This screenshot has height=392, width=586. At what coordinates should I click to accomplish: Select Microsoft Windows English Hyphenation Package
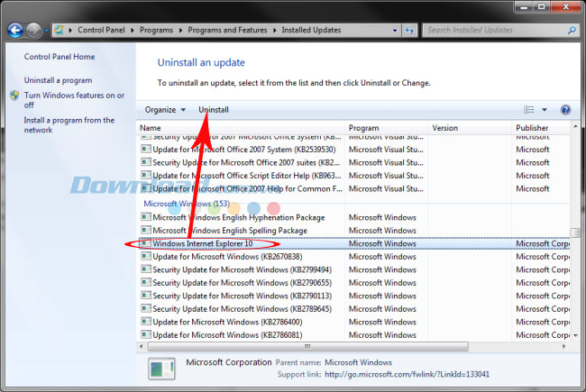point(238,217)
